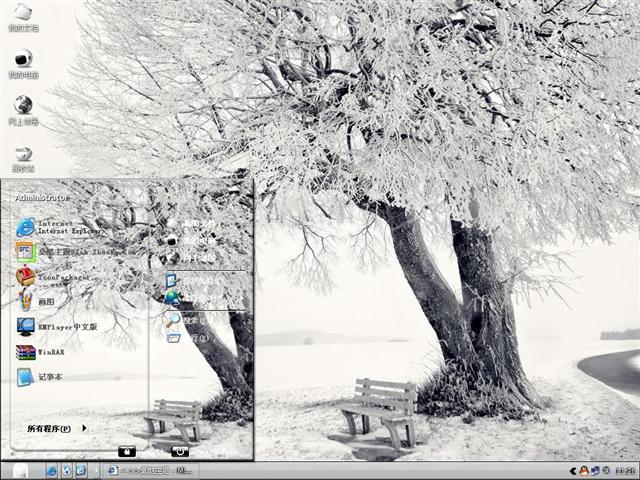Viewport: 640px width, 480px height.
Task: Open WinRAR from the start menu
Action: click(x=40, y=352)
